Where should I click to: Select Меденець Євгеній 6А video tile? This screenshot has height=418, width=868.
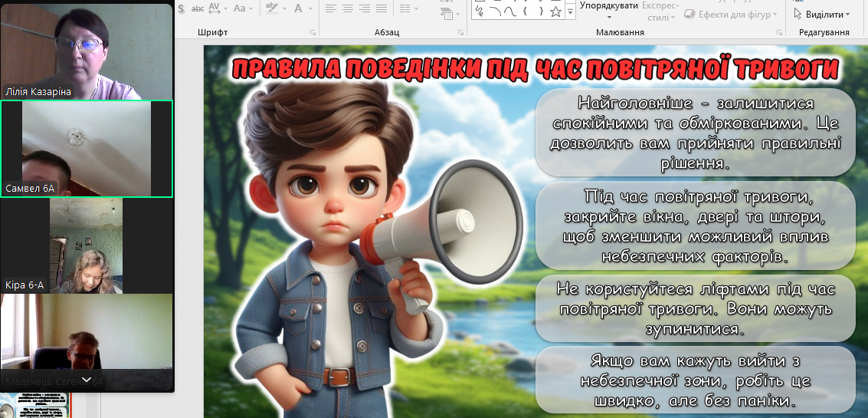87,342
